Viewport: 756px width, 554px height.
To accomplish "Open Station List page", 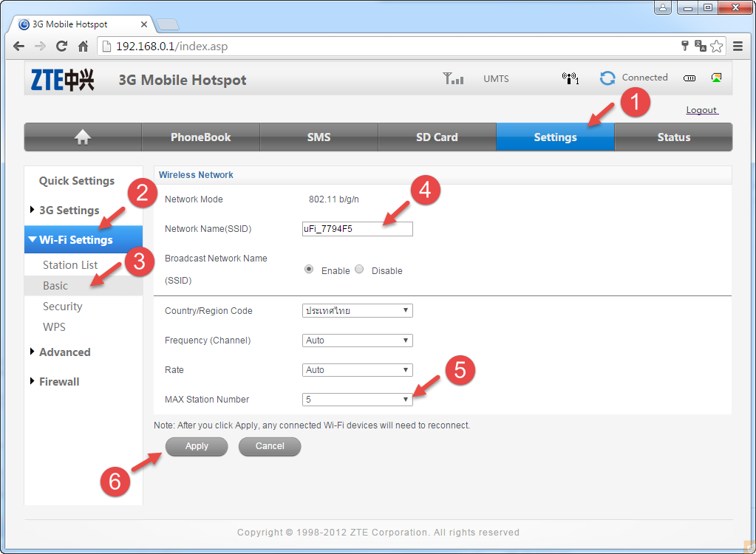I will pos(70,265).
